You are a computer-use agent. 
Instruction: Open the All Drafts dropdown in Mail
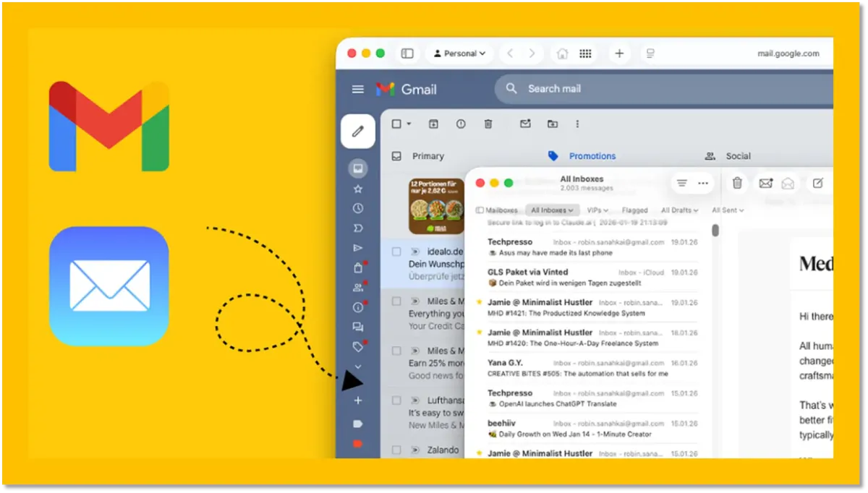pos(680,210)
